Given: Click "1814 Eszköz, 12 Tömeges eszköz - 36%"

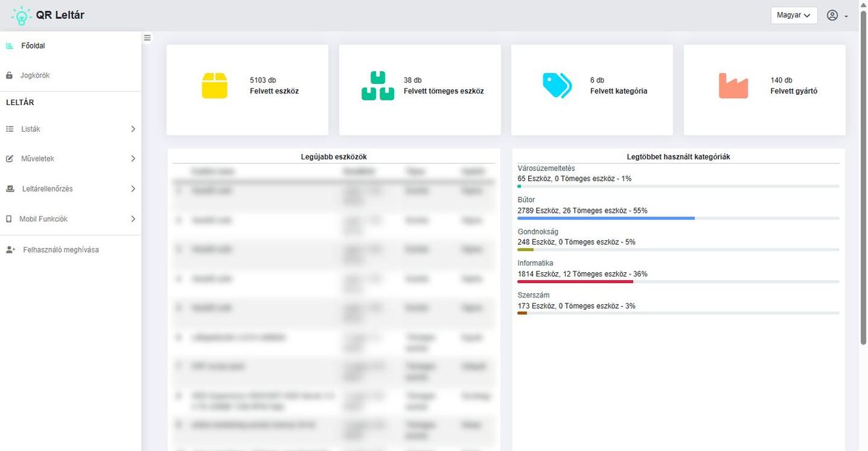Looking at the screenshot, I should tap(582, 274).
